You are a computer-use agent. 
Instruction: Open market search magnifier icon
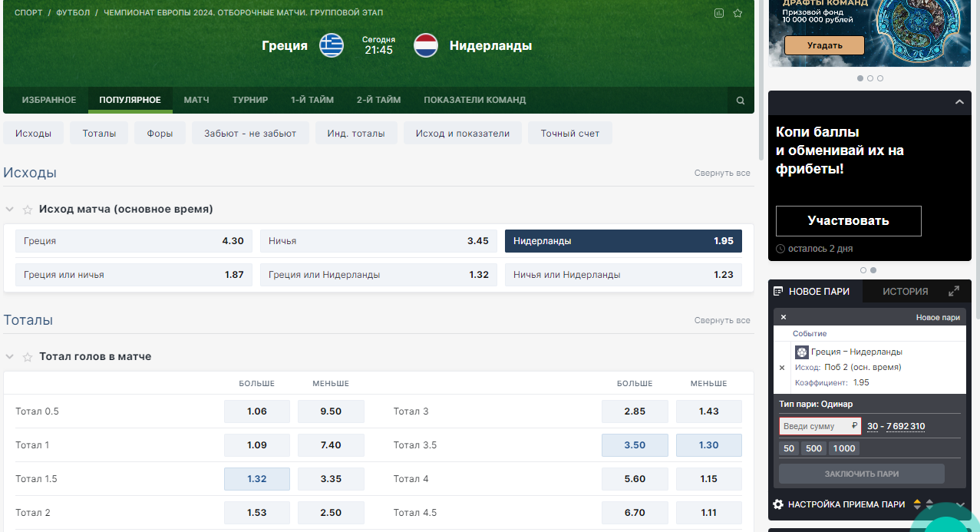[741, 101]
